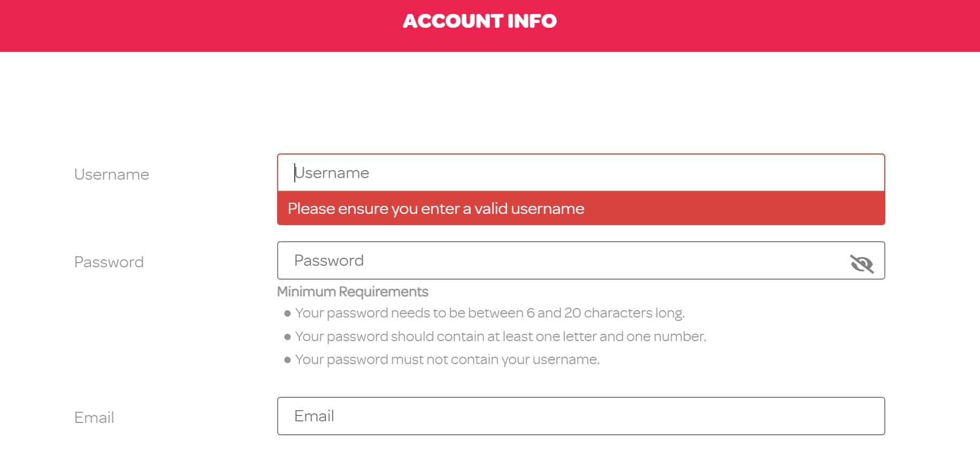This screenshot has height=454, width=980.
Task: Select the Password label text
Action: pos(109,261)
